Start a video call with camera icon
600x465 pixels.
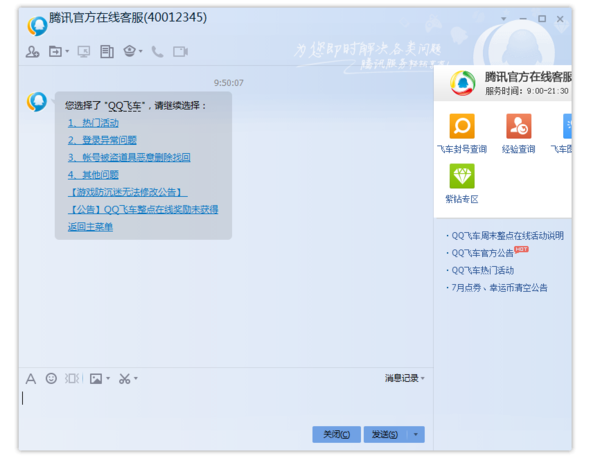(x=180, y=51)
